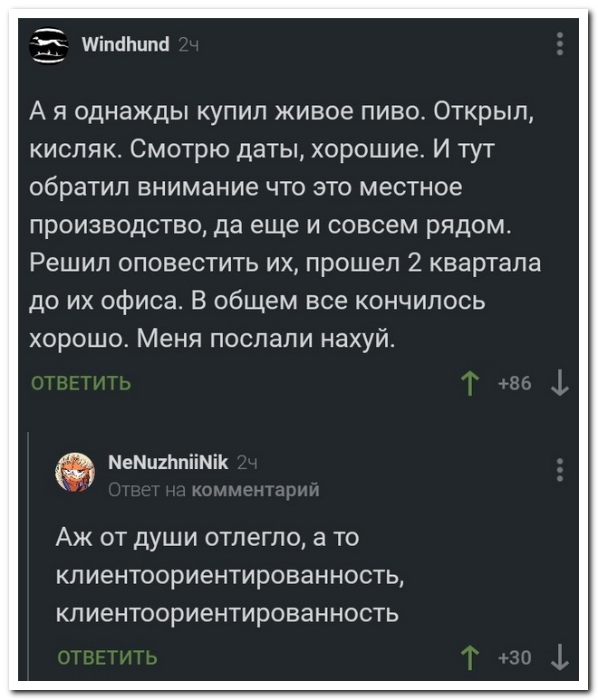
Task: Reply to NeNuzhniiNik via ОТВЕТИТЬ
Action: (108, 657)
